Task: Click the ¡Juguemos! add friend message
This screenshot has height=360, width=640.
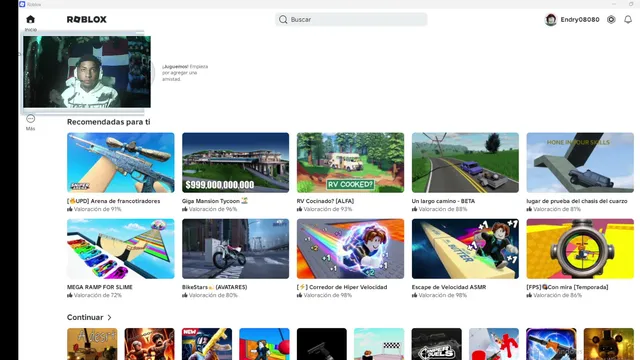Action: pyautogui.click(x=185, y=73)
